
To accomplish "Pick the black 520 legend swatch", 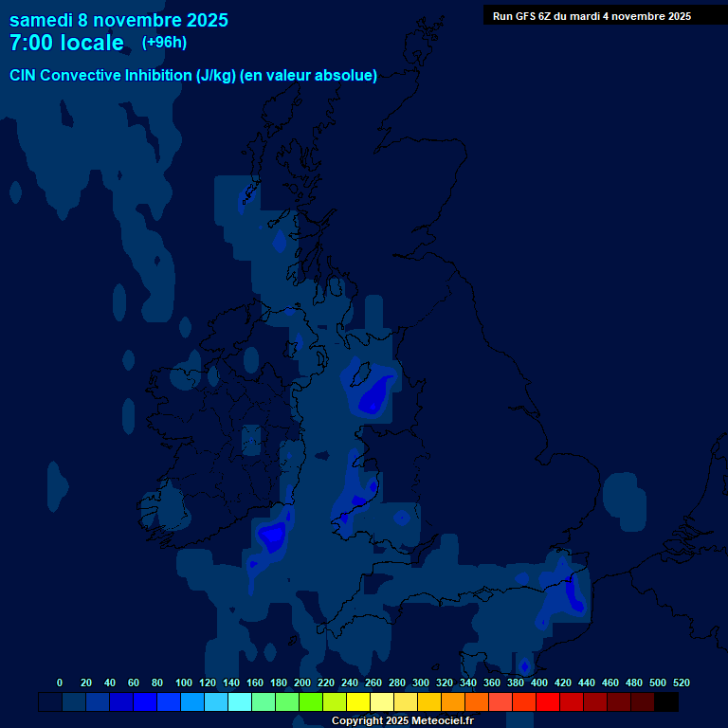I will [x=666, y=702].
